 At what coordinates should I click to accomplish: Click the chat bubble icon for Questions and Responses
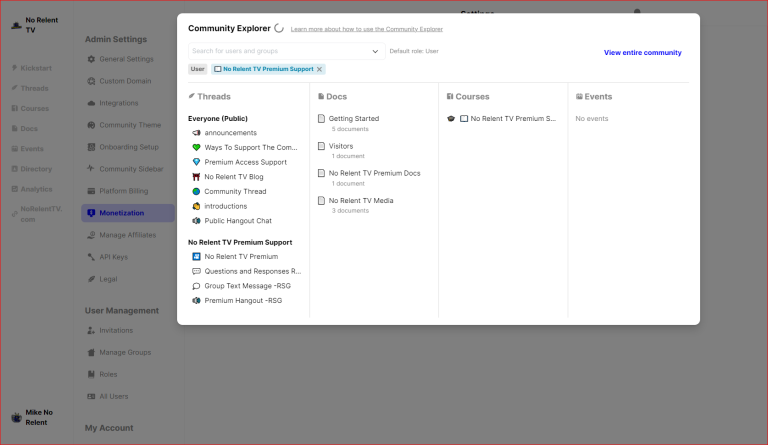click(x=196, y=271)
